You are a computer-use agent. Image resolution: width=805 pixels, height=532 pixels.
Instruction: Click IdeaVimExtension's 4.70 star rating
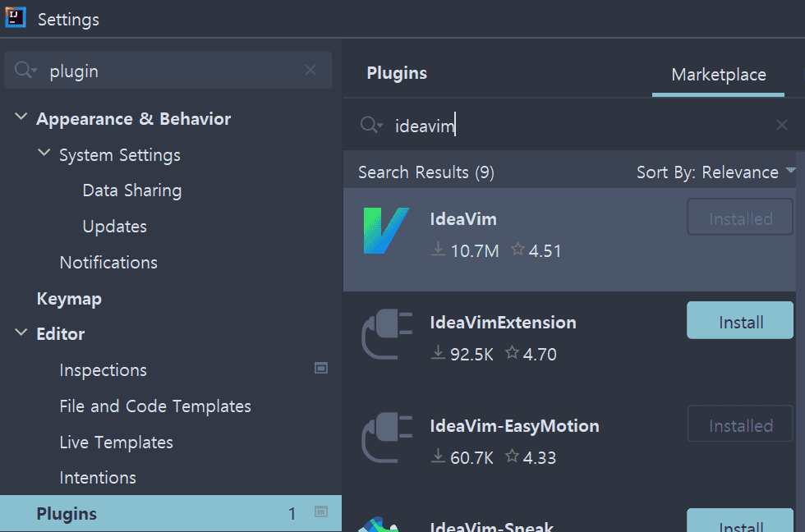531,354
